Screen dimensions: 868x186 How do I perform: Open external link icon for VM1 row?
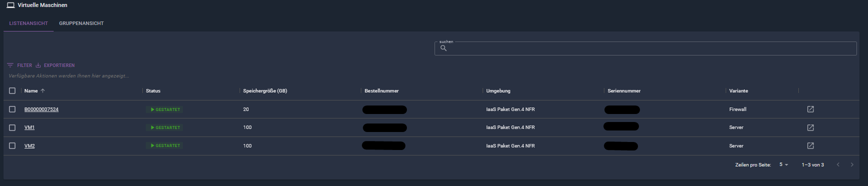click(810, 127)
